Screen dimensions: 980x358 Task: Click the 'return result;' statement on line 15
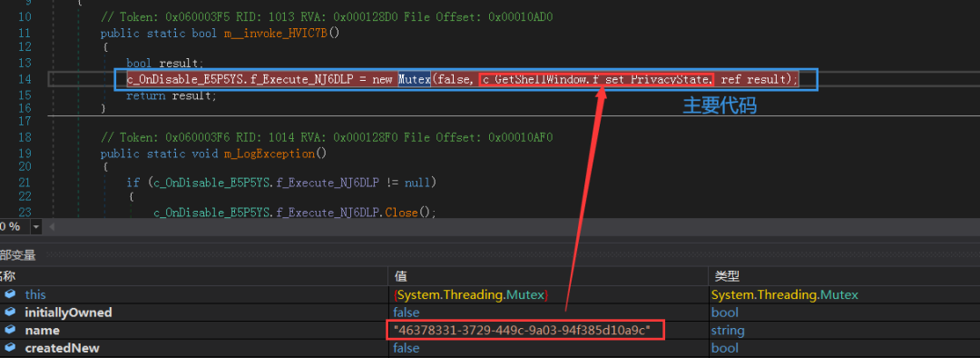(x=171, y=95)
